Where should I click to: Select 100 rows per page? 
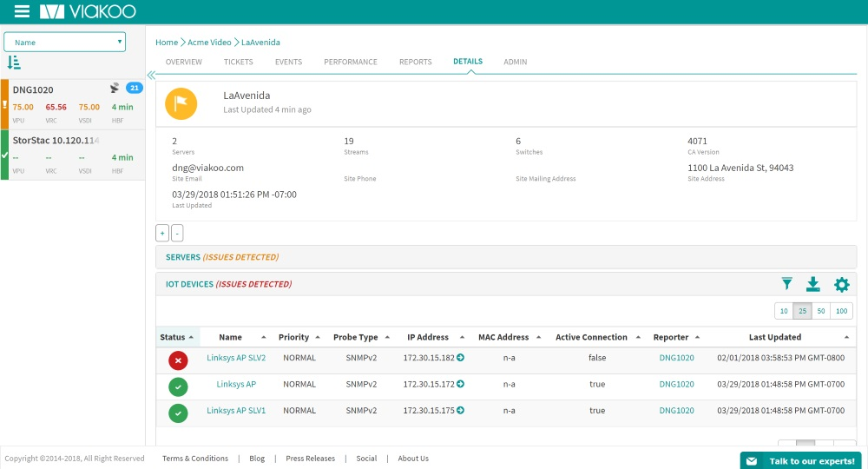point(841,311)
